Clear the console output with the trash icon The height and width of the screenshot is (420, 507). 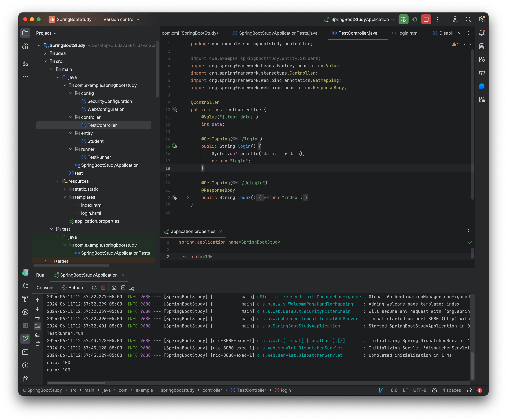coord(38,343)
